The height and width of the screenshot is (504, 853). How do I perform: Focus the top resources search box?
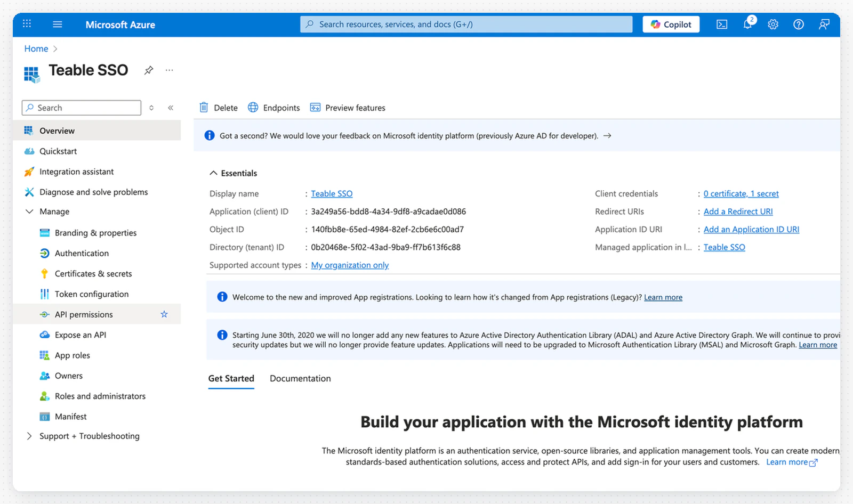(x=466, y=25)
